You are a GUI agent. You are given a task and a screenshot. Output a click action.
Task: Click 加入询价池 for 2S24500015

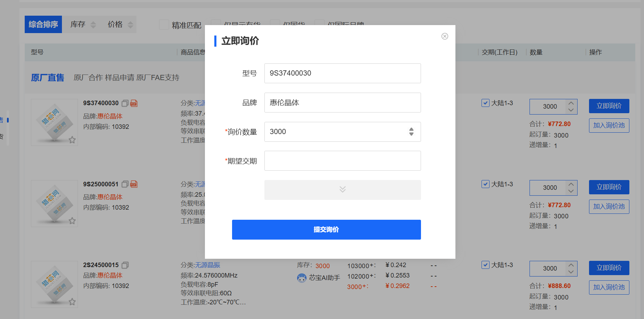[x=609, y=287]
